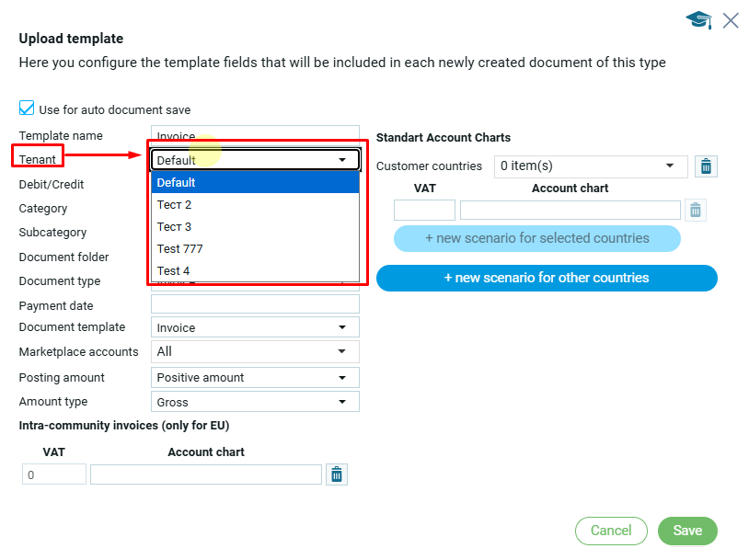This screenshot has height=560, width=749.
Task: Expand the Customer countries dropdown
Action: (670, 166)
